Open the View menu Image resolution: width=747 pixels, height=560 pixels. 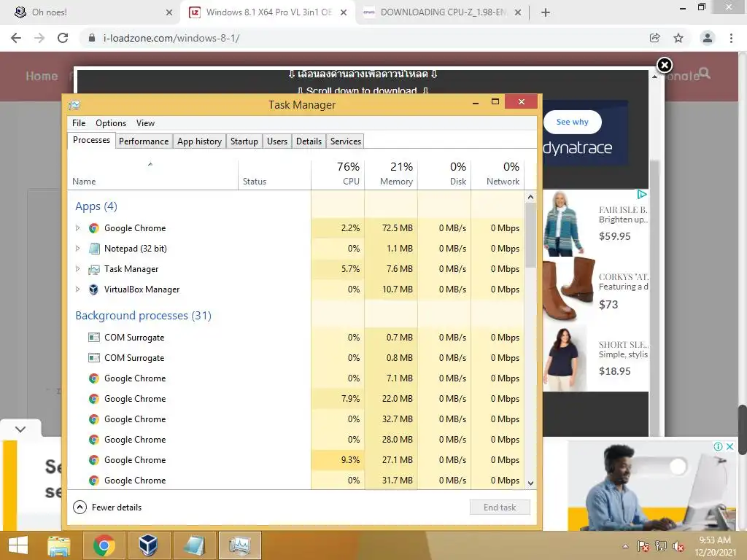coord(145,122)
